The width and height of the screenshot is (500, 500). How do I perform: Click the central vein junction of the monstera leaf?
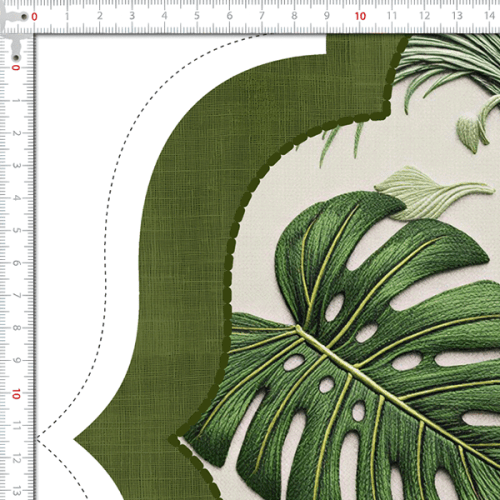point(301,330)
